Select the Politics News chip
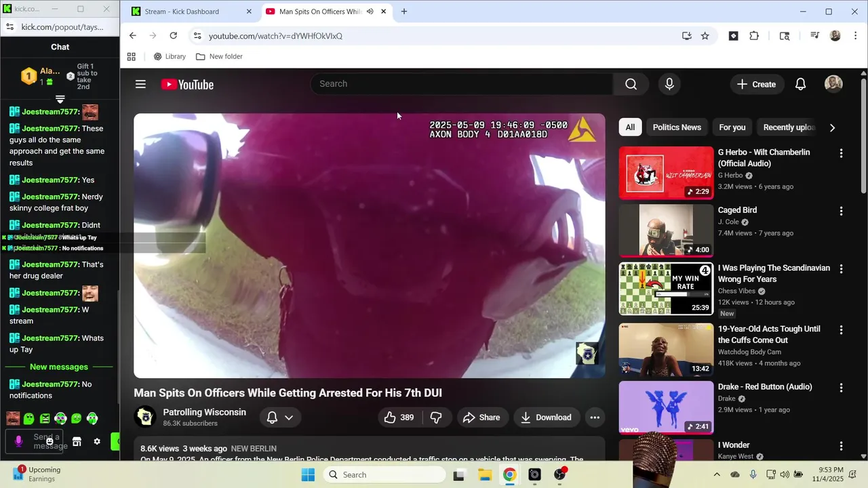 677,127
